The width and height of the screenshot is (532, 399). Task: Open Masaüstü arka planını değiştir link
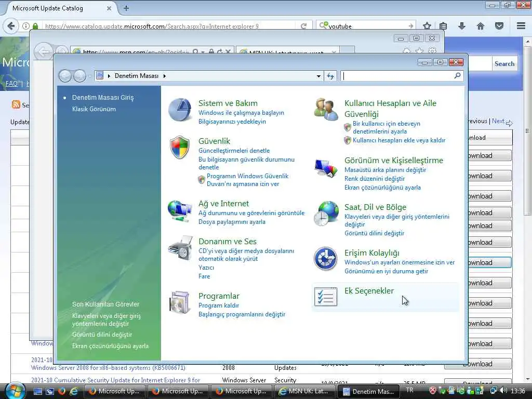[x=385, y=170]
